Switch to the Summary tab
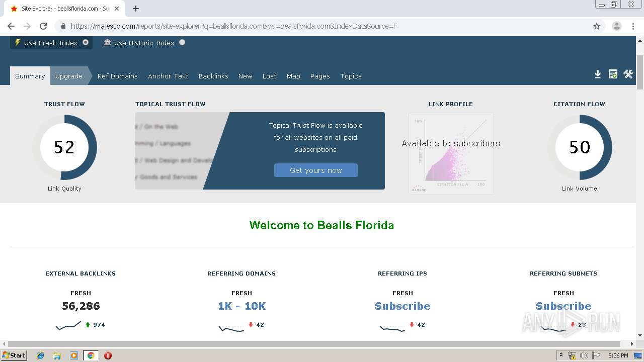This screenshot has width=644, height=362. click(30, 76)
